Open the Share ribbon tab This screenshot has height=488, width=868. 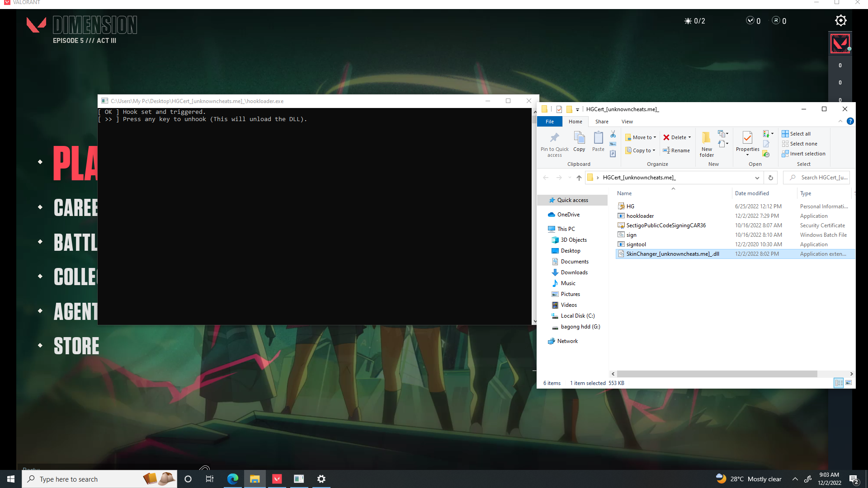coord(601,122)
